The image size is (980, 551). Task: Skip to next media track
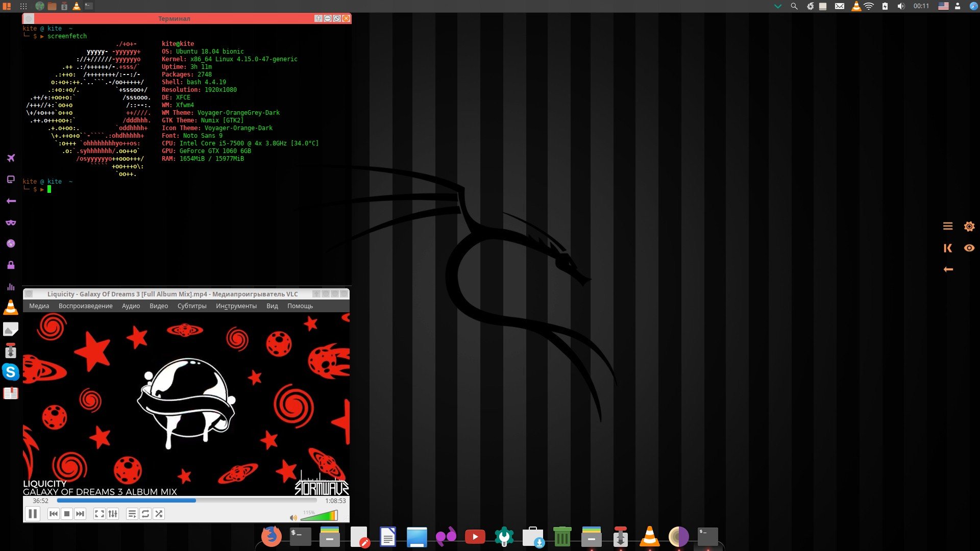coord(80,514)
